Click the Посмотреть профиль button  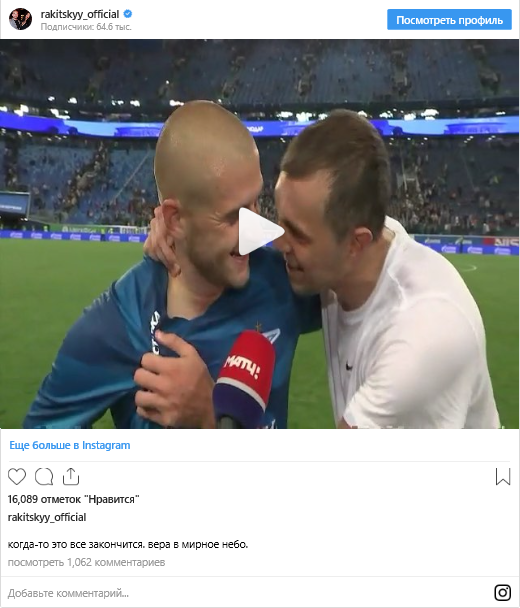pyautogui.click(x=449, y=20)
